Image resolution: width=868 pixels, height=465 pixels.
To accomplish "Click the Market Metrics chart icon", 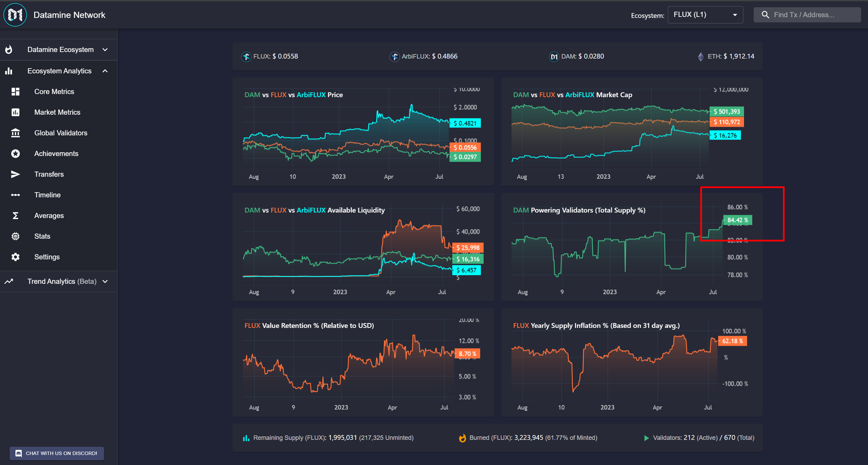I will click(x=15, y=112).
